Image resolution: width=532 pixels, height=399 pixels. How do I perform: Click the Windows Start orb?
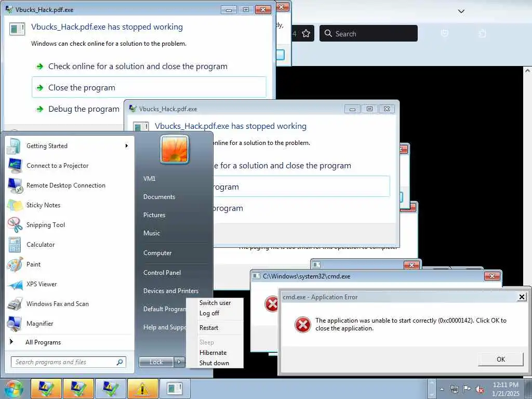click(14, 389)
